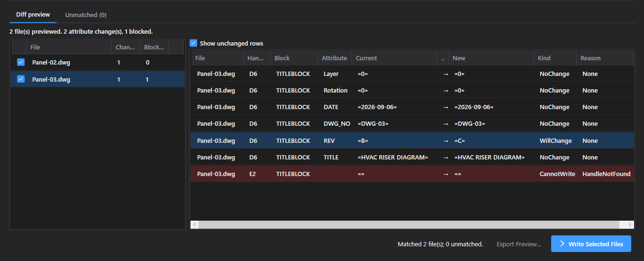Switch to the Diff preview tab
The width and height of the screenshot is (644, 261).
point(33,15)
